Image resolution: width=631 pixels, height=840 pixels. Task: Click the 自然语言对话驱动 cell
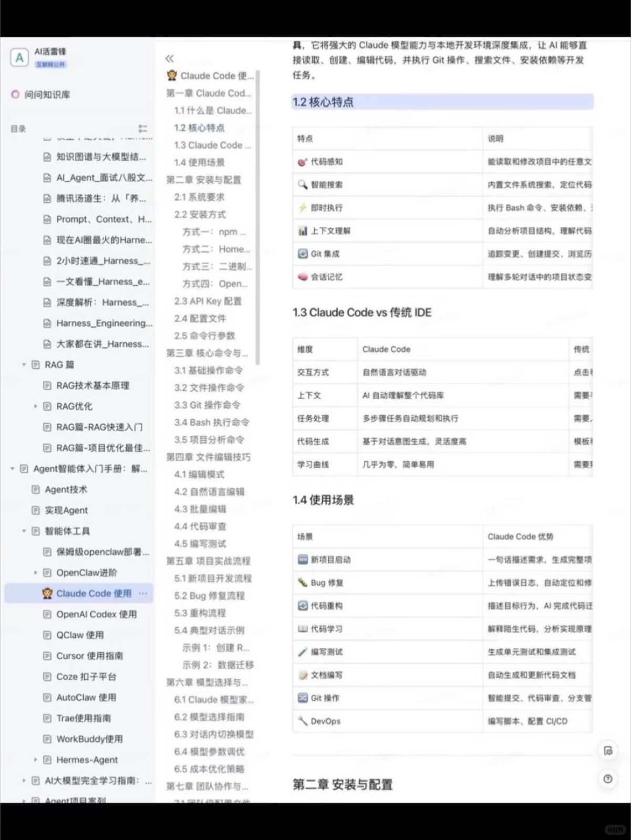[x=462, y=372]
